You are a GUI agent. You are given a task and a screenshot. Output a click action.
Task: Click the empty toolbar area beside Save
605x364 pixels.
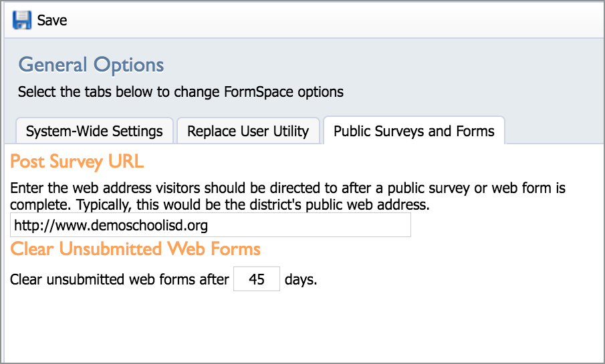coord(332,20)
